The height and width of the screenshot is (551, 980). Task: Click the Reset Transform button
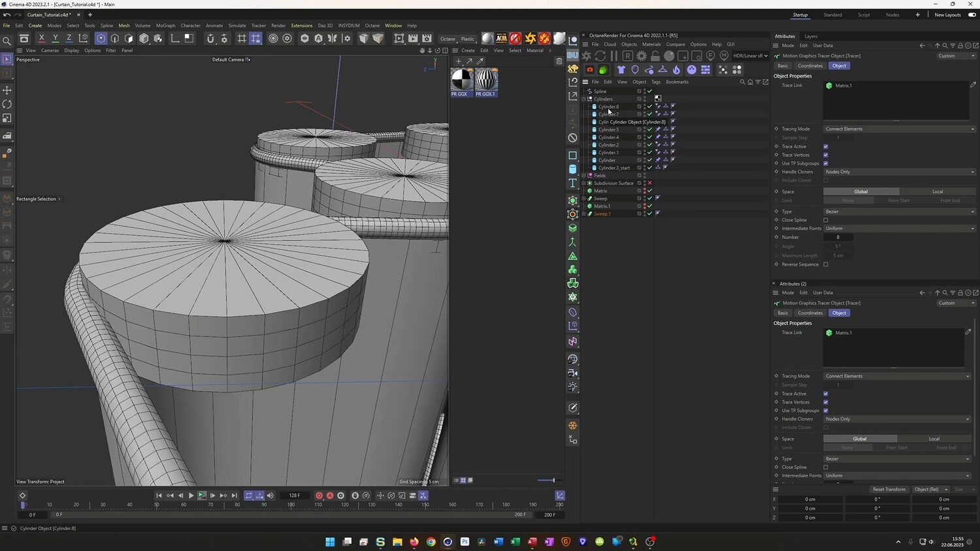pos(889,490)
